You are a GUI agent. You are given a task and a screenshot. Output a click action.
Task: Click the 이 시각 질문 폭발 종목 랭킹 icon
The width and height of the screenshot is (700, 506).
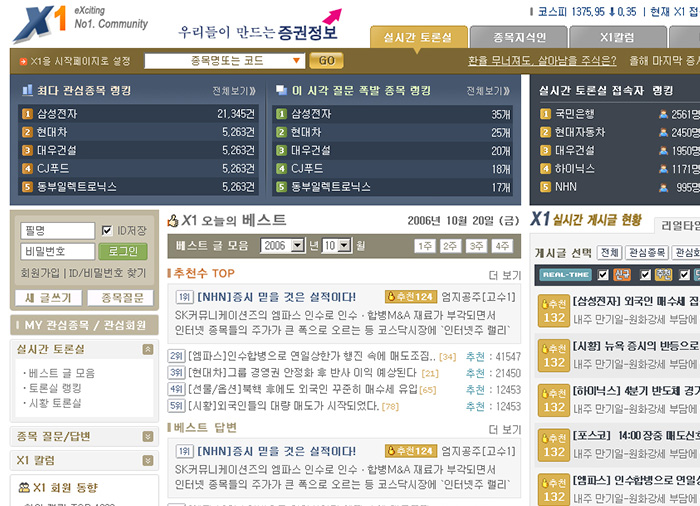(281, 90)
